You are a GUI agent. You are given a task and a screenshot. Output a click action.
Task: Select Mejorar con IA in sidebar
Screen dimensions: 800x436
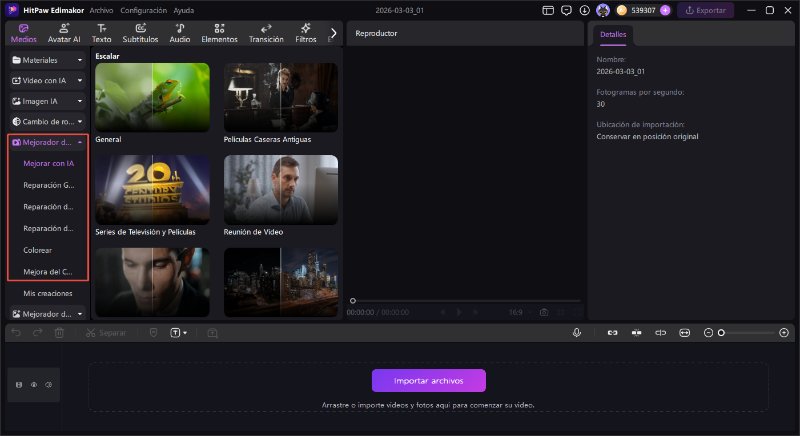click(x=48, y=163)
